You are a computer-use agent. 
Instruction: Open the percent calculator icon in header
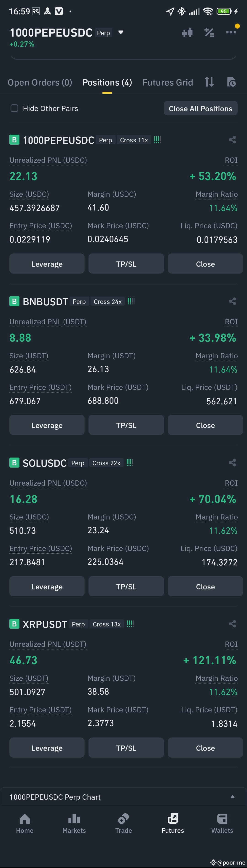[x=209, y=33]
